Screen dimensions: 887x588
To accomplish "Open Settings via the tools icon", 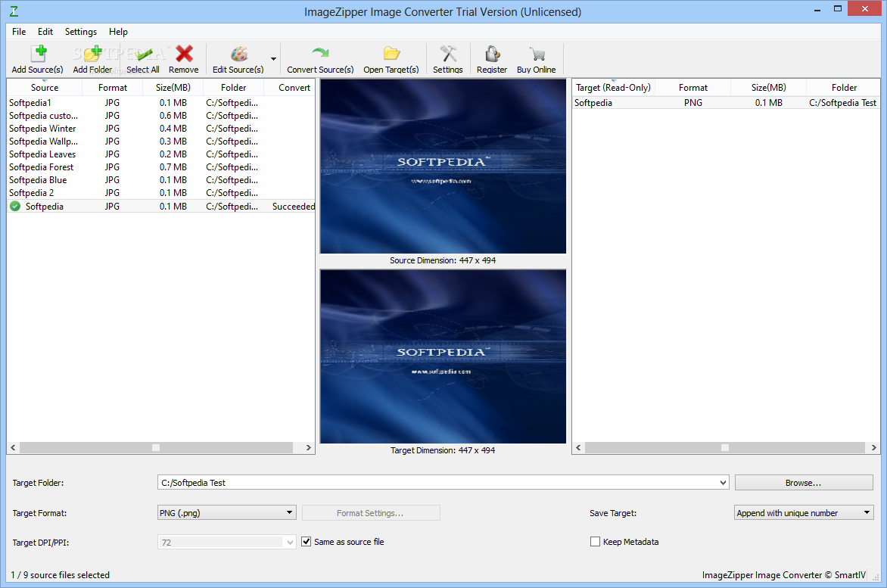I will 448,54.
